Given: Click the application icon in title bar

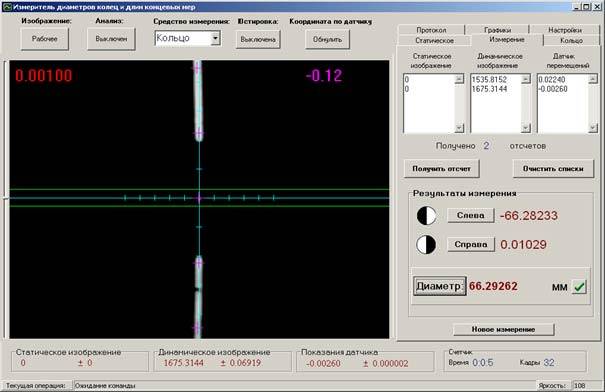Looking at the screenshot, I should tap(6, 7).
